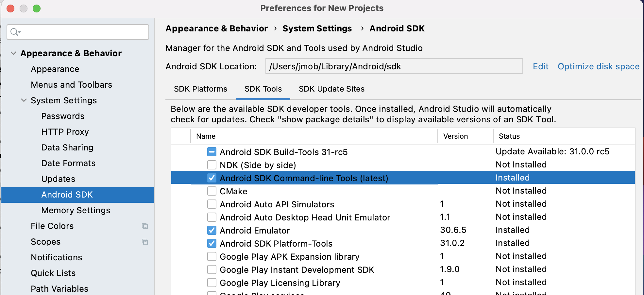This screenshot has height=295, width=644.
Task: Check Google Play Licensing Library checkbox
Action: (212, 283)
